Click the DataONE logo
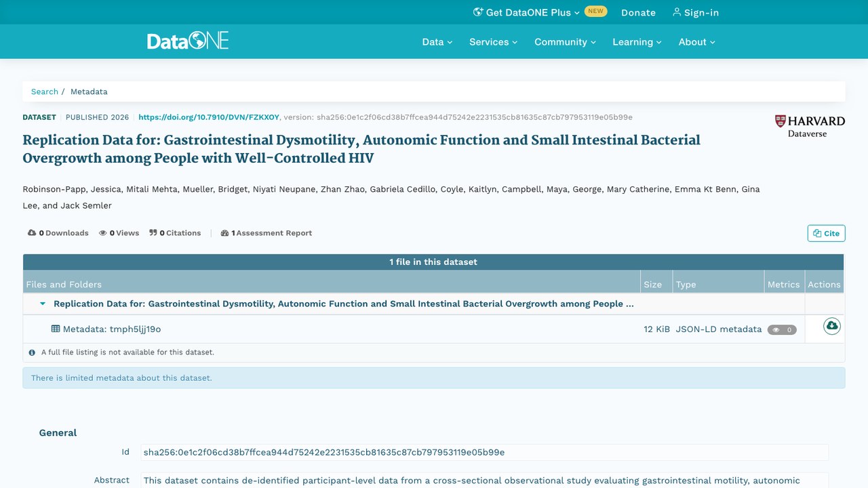 [x=188, y=41]
